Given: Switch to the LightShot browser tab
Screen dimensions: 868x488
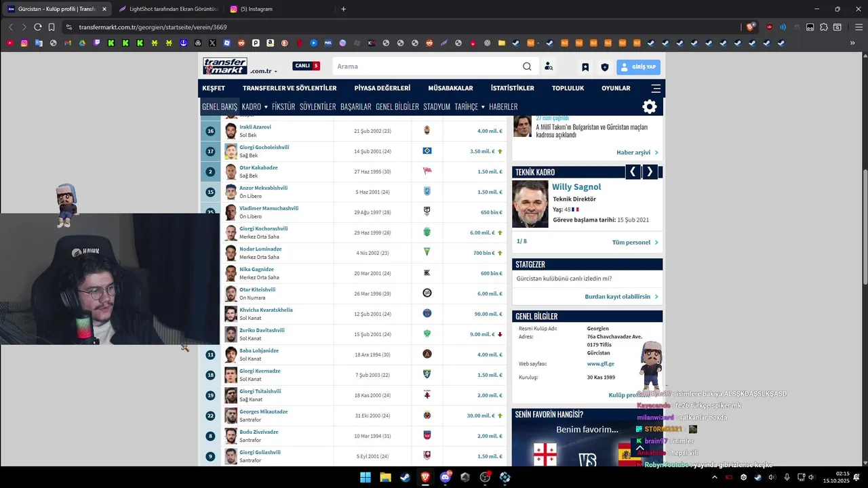Looking at the screenshot, I should click(x=167, y=9).
